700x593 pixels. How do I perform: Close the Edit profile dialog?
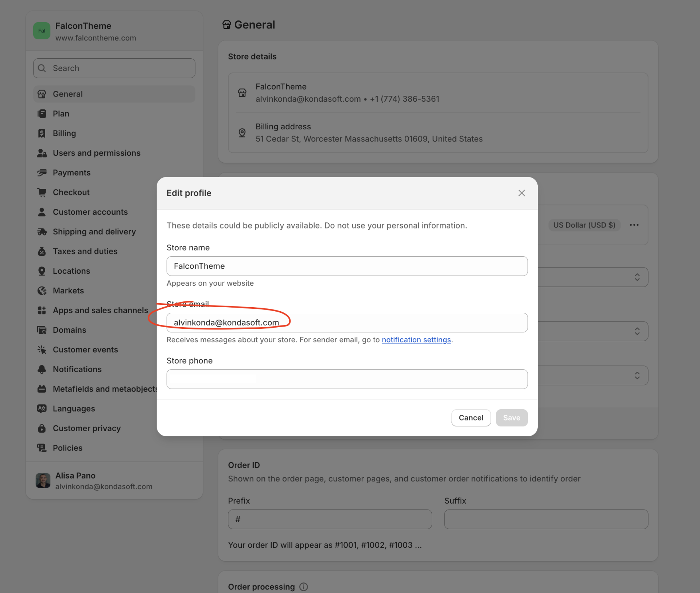point(522,193)
